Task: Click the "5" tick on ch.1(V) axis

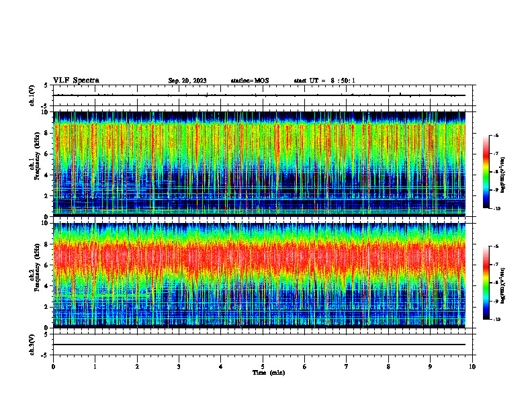Action: pyautogui.click(x=46, y=85)
